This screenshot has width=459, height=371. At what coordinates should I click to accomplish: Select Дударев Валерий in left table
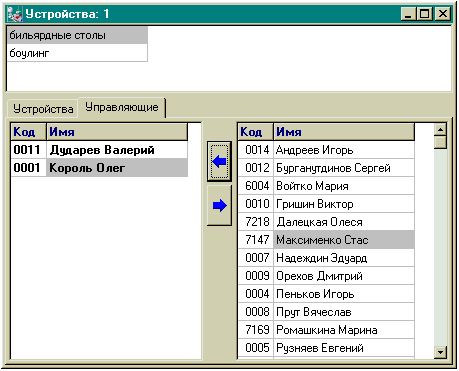tap(117, 150)
